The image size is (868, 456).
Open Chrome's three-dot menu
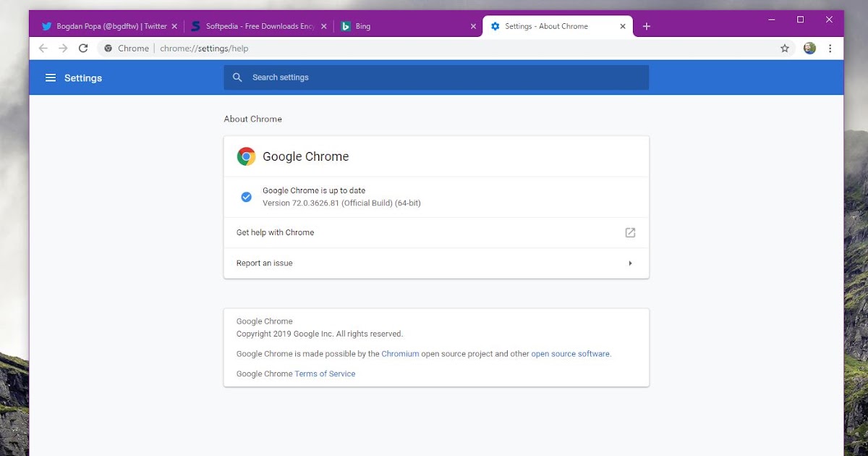(x=830, y=48)
